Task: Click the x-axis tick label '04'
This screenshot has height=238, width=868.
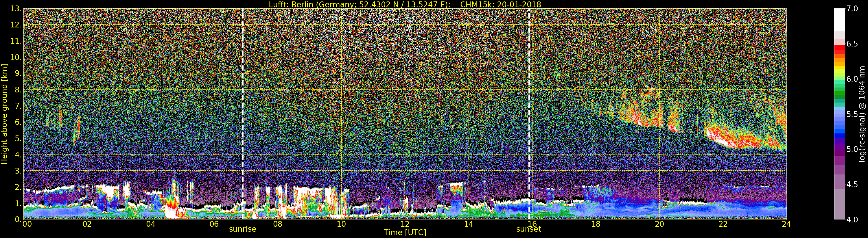Action: pos(151,224)
